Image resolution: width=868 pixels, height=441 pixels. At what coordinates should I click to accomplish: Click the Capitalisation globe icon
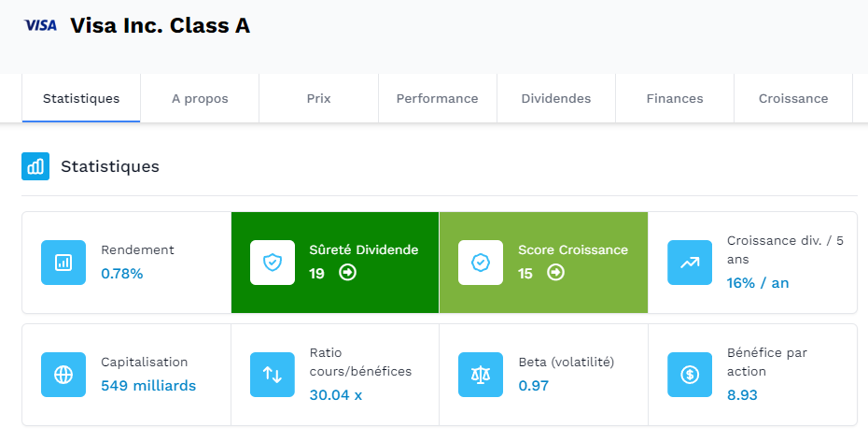pyautogui.click(x=63, y=375)
